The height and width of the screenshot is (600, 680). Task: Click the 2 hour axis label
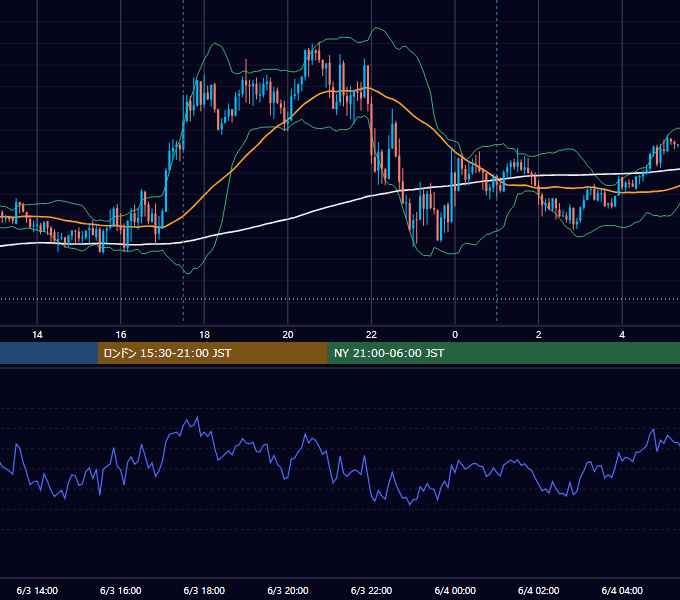coord(539,335)
